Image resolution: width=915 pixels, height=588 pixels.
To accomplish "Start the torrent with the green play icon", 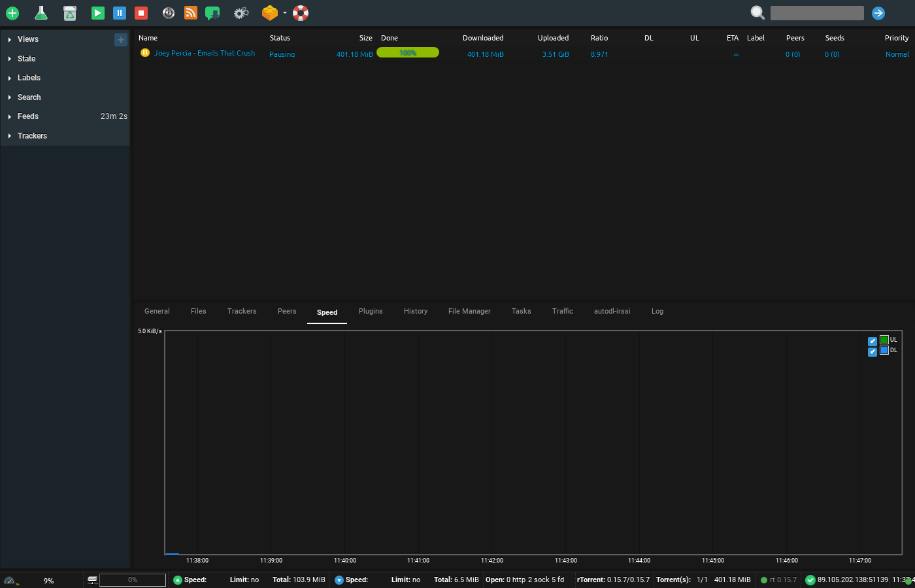I will pyautogui.click(x=97, y=13).
